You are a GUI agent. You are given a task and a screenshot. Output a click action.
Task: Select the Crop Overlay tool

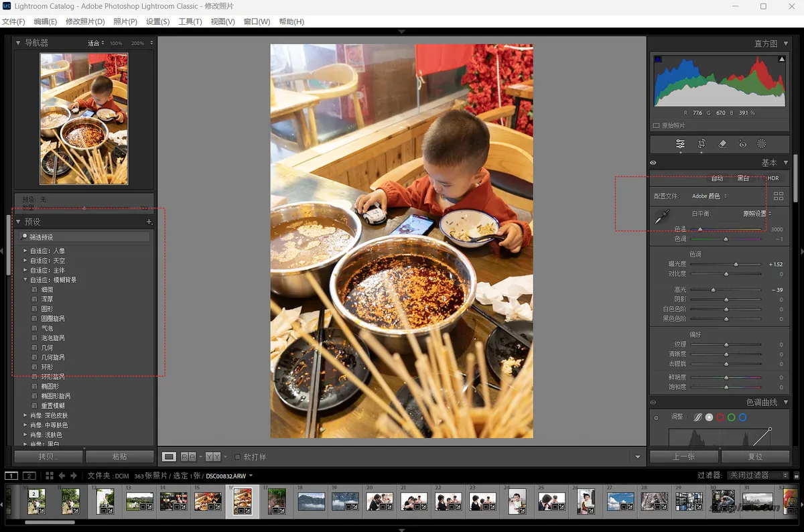pyautogui.click(x=701, y=143)
